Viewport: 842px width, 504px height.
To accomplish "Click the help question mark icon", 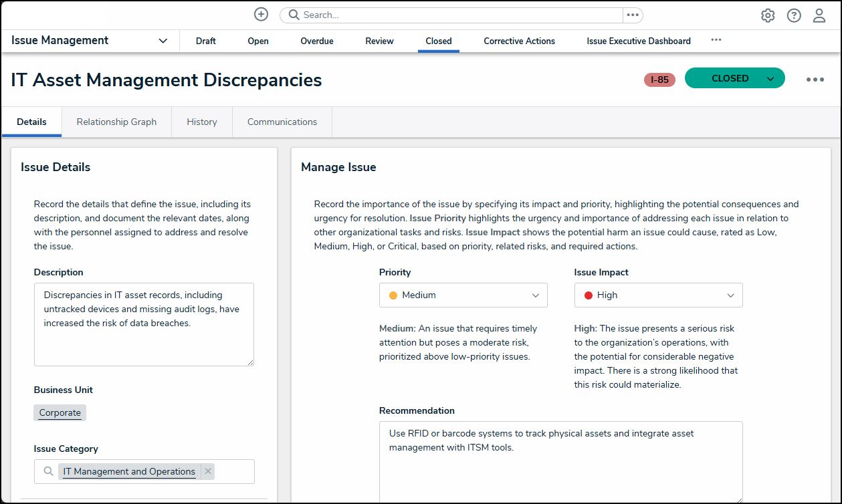I will point(794,15).
